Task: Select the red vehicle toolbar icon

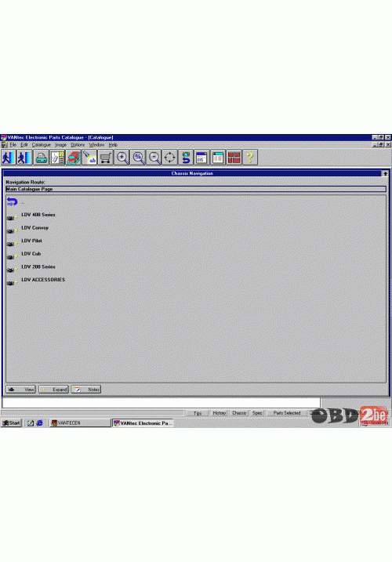Action: (73, 158)
